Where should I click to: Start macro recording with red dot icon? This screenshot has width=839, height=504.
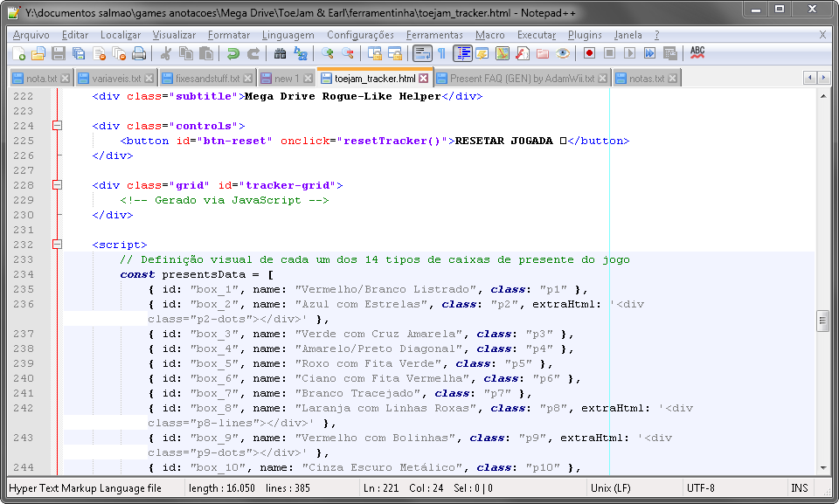[x=590, y=53]
